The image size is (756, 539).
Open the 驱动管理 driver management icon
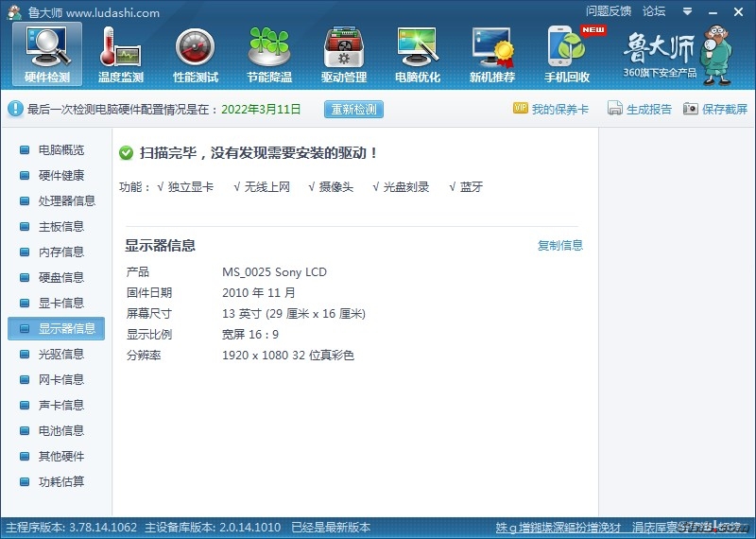(x=344, y=54)
